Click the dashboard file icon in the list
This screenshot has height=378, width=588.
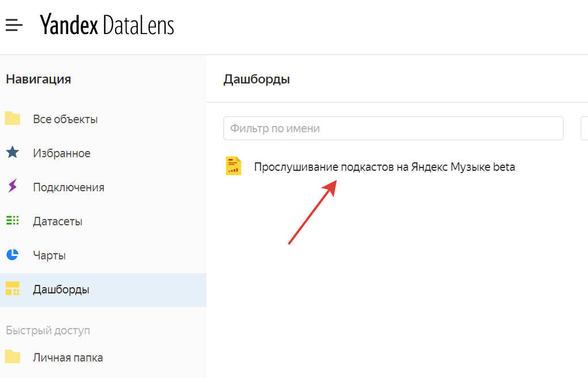tap(234, 166)
